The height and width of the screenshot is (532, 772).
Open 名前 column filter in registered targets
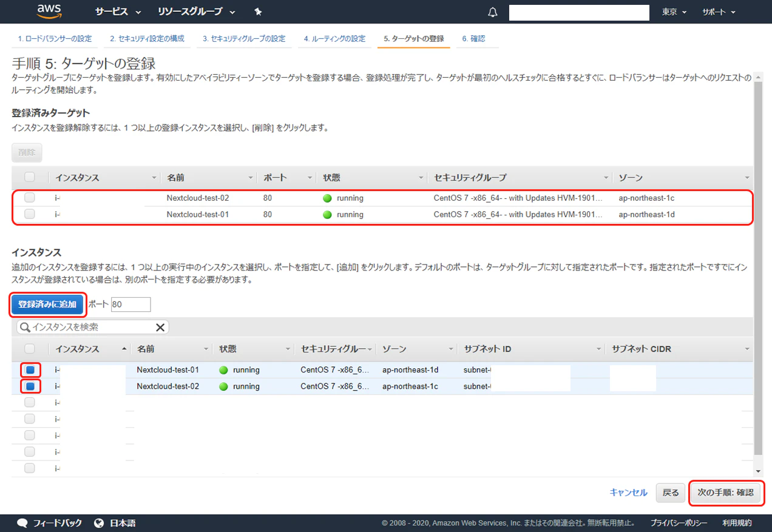tap(251, 178)
